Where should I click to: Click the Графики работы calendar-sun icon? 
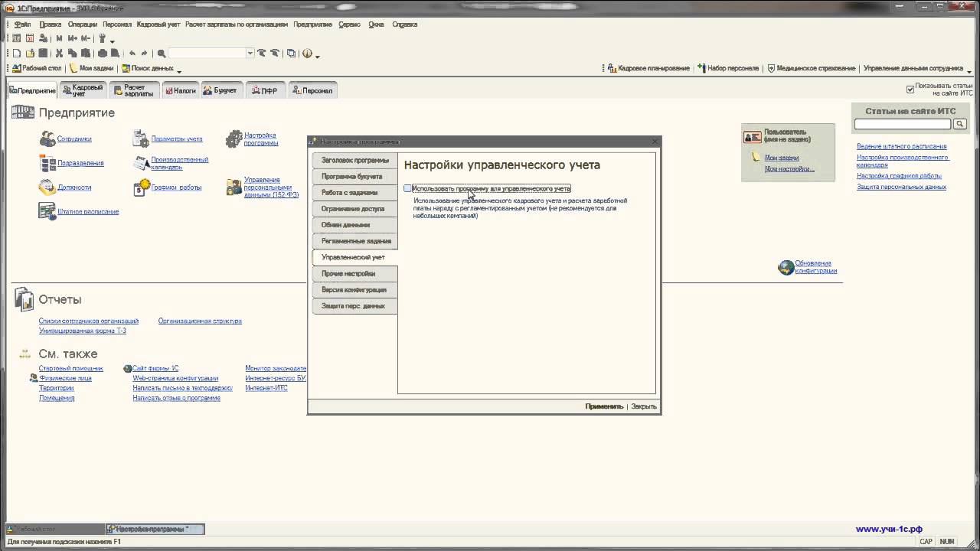pyautogui.click(x=141, y=187)
